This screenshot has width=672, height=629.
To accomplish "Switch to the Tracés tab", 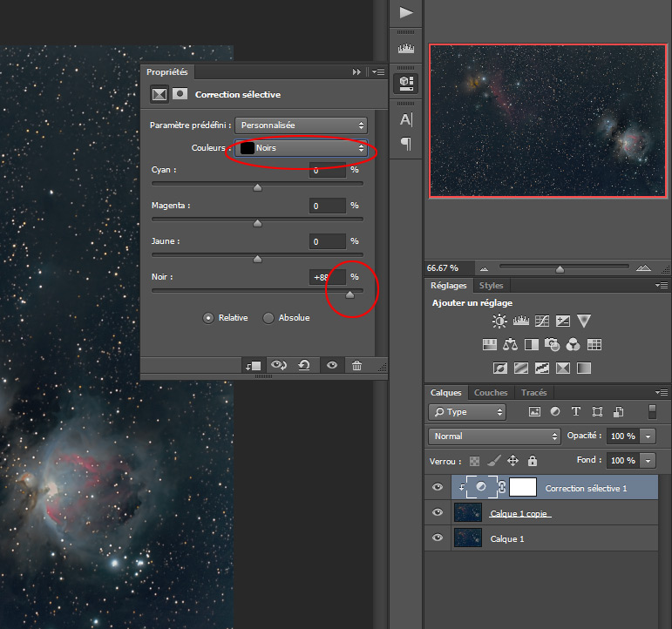I will (534, 393).
